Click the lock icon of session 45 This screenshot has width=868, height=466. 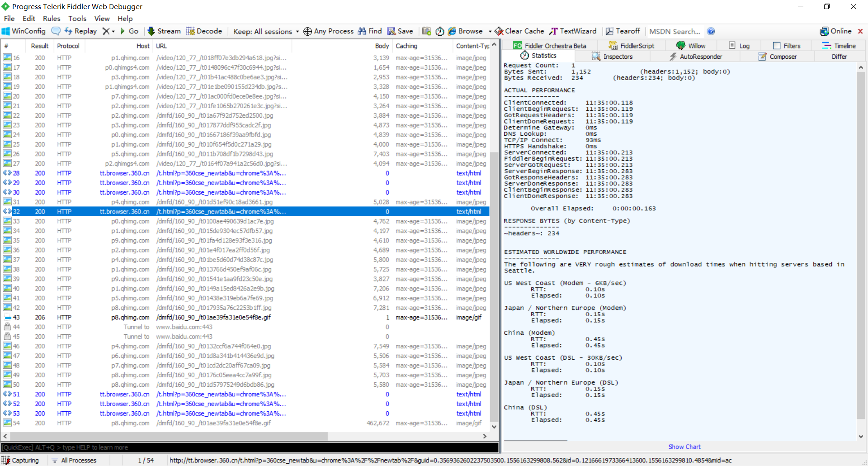point(7,337)
